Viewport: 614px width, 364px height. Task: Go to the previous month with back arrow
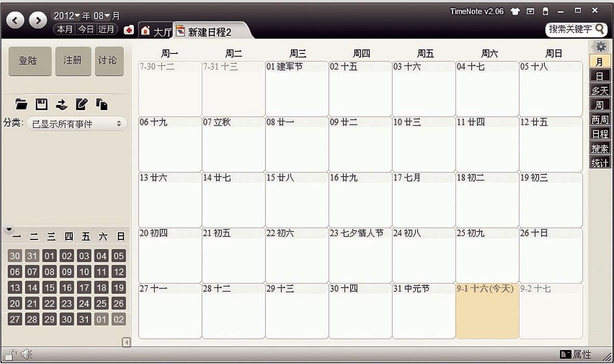(16, 20)
